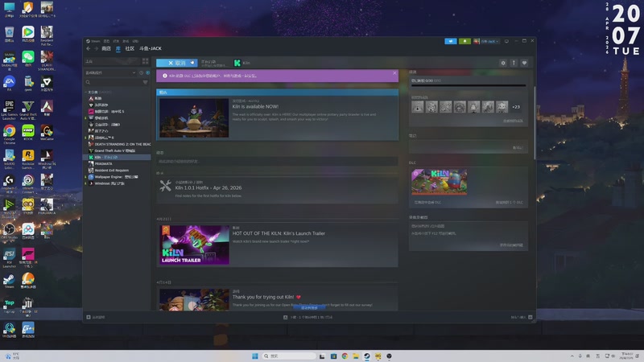The height and width of the screenshot is (362, 644).
Task: Collapse the uncategorized games list header
Action: (x=98, y=92)
